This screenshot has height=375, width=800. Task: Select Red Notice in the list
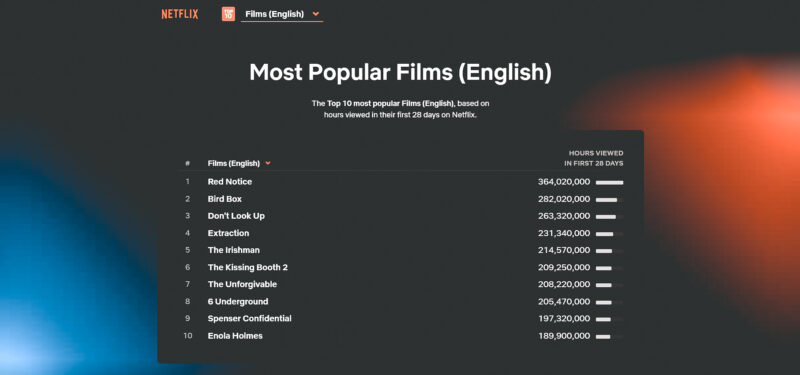pyautogui.click(x=230, y=182)
